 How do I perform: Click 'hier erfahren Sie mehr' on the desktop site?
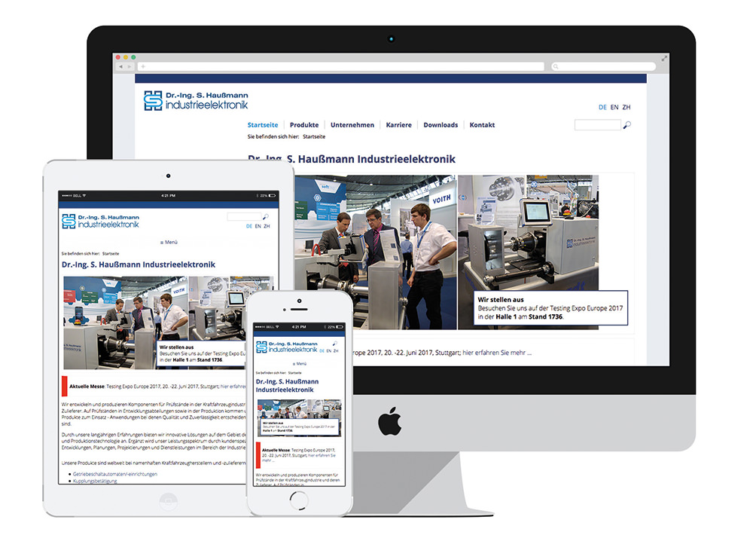point(497,353)
